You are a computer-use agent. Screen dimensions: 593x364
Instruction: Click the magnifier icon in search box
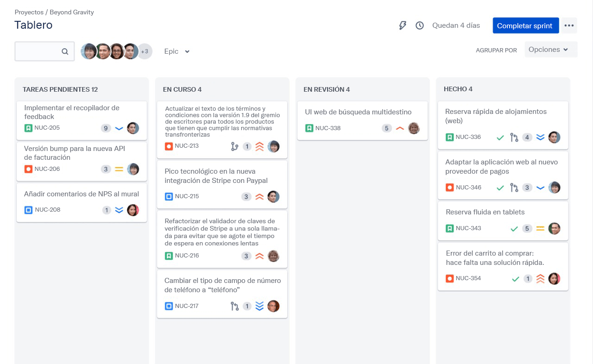65,51
